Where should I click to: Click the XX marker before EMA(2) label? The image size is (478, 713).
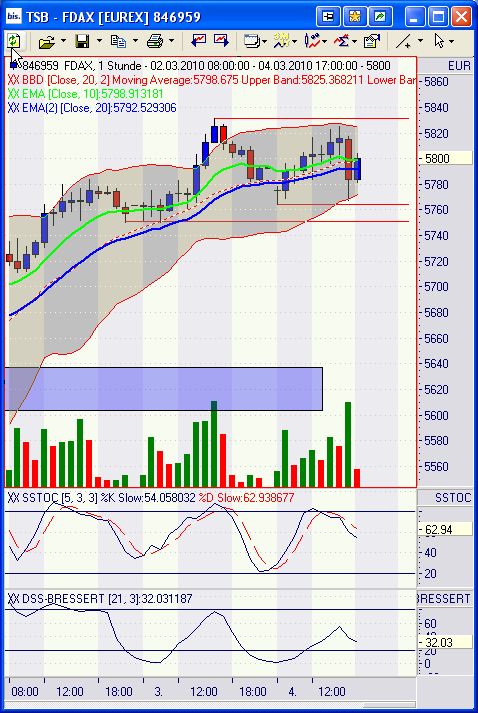tap(13, 108)
